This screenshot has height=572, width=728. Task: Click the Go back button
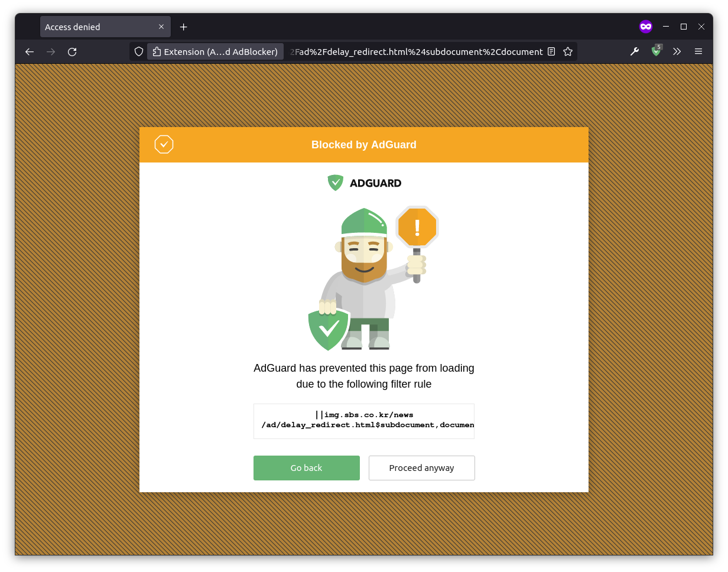pyautogui.click(x=306, y=468)
